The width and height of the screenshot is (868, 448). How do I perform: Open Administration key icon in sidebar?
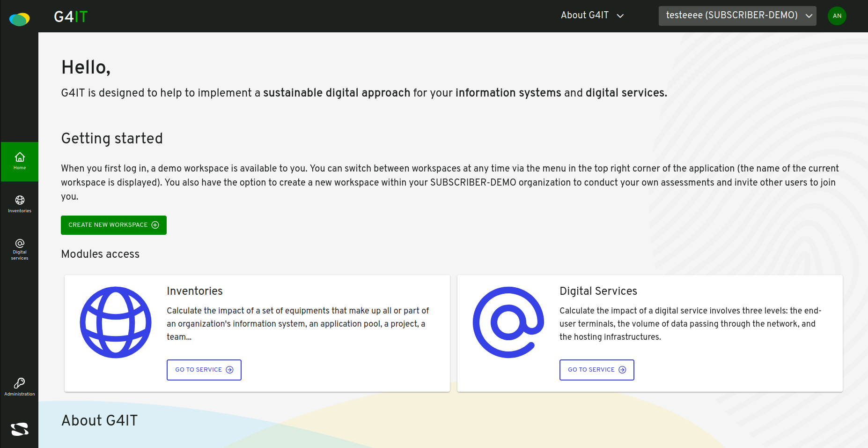tap(20, 387)
